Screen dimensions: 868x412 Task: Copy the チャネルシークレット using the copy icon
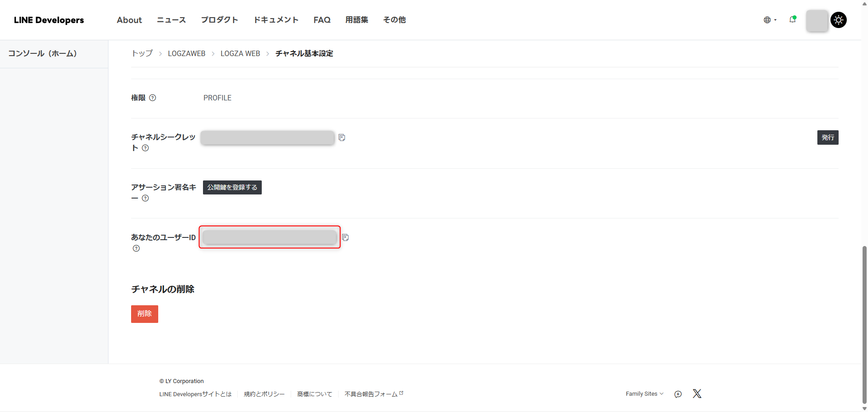pos(342,137)
